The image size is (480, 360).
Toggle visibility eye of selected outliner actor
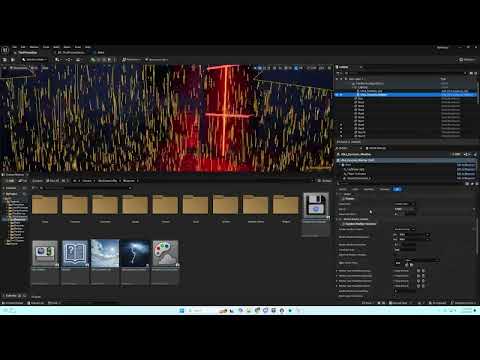337,95
